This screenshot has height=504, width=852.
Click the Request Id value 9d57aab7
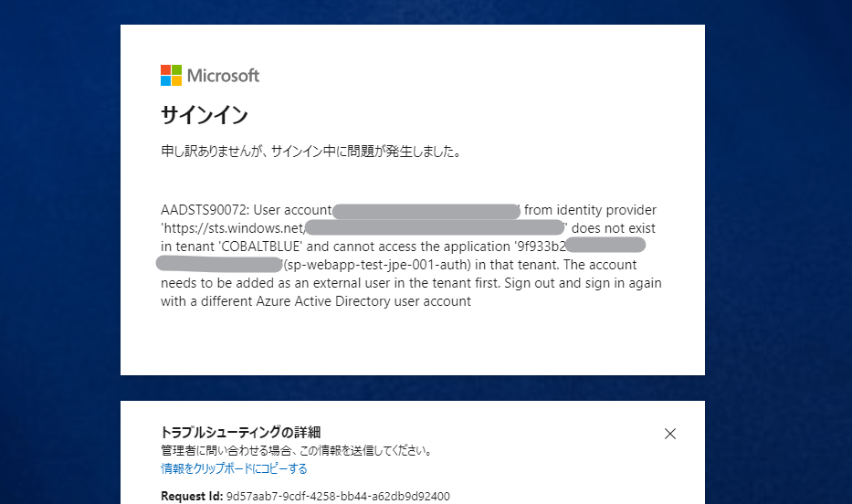point(338,497)
